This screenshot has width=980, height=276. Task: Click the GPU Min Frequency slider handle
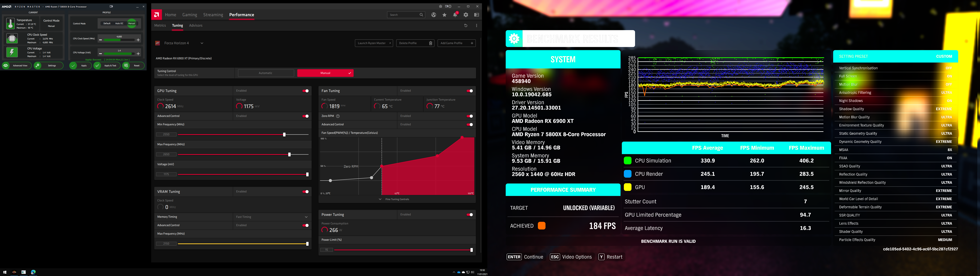[284, 135]
